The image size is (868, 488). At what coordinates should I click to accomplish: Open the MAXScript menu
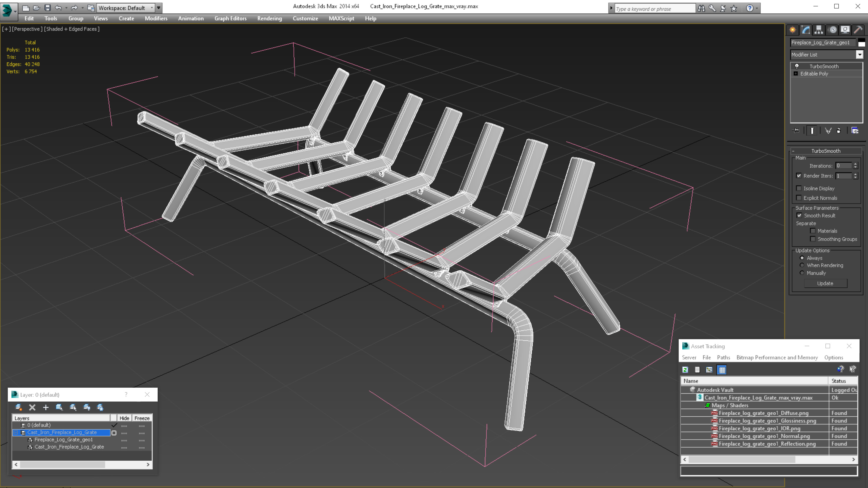341,18
